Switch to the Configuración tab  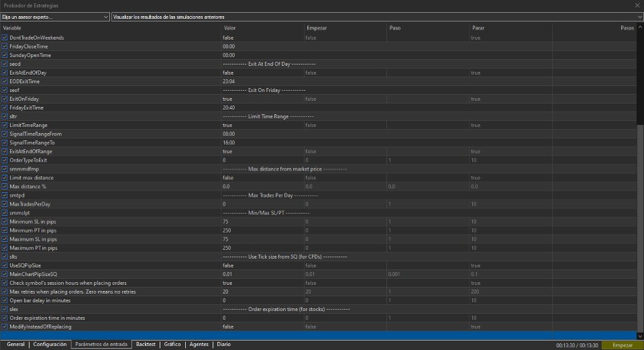(x=50, y=344)
